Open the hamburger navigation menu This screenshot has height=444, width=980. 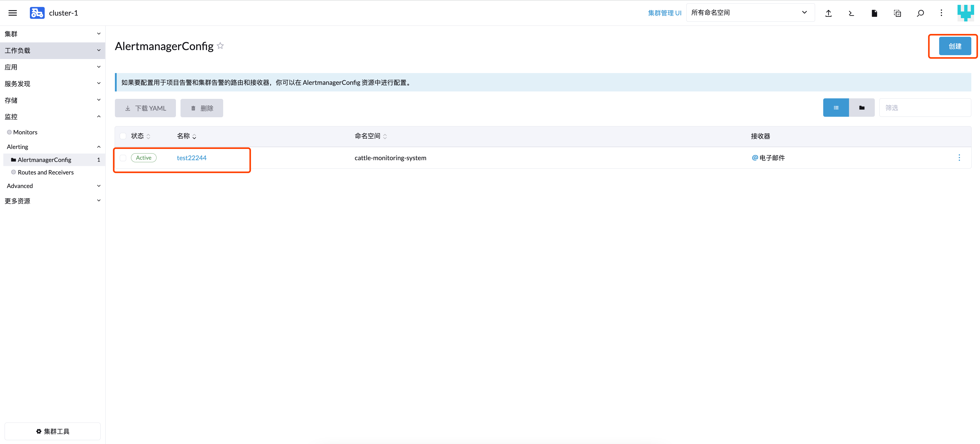coord(13,13)
